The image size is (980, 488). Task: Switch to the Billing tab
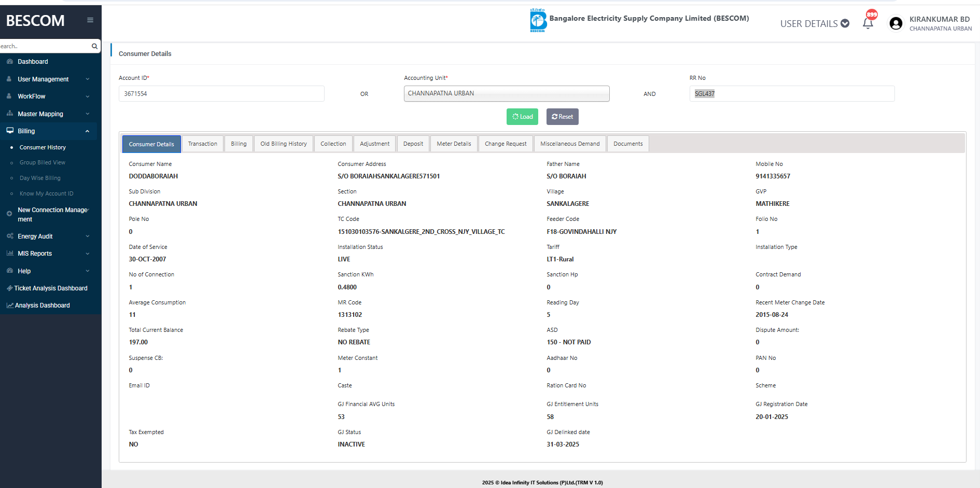coord(239,144)
